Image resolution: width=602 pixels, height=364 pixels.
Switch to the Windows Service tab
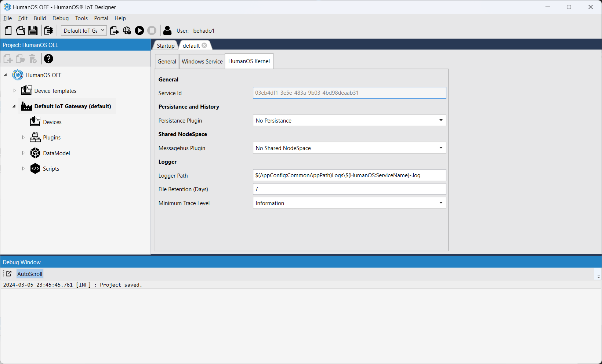pos(202,62)
